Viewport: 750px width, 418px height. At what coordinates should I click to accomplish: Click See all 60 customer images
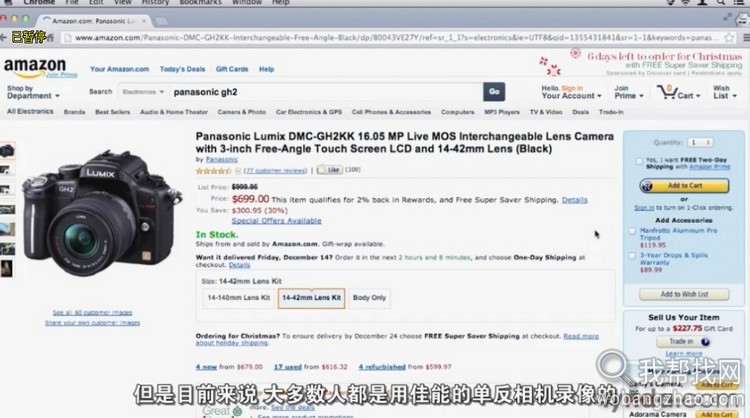(92, 313)
